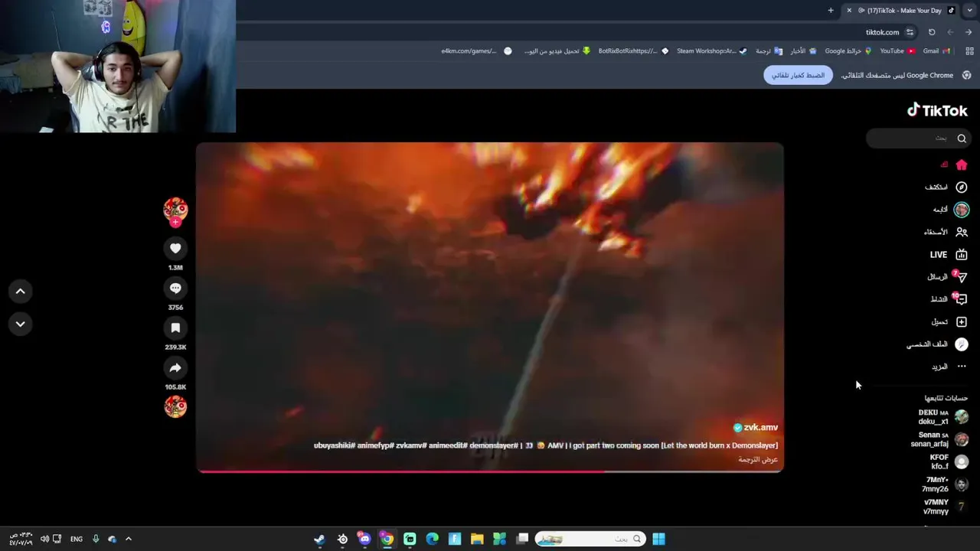Click the Windows taskbar search box
This screenshot has height=551, width=980.
(x=590, y=539)
